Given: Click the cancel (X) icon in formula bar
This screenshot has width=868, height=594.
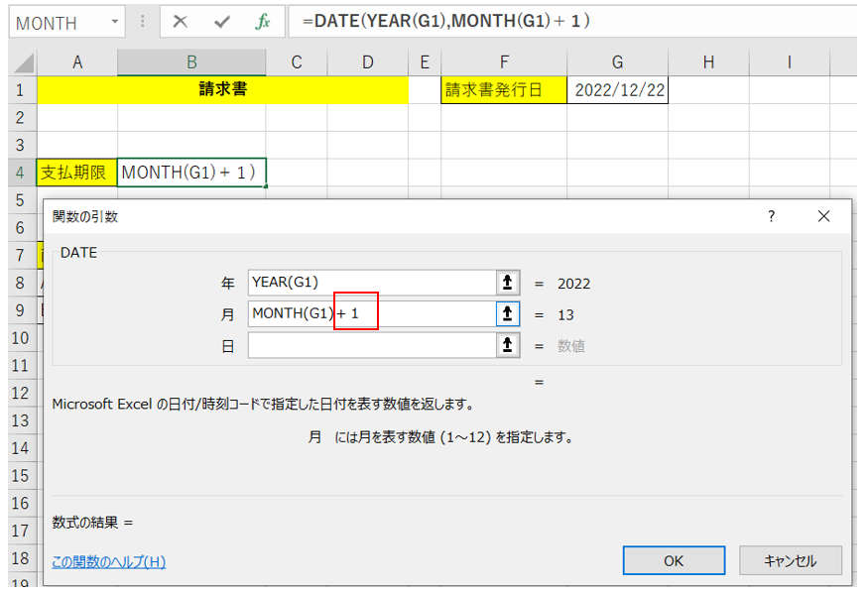Looking at the screenshot, I should [x=181, y=22].
